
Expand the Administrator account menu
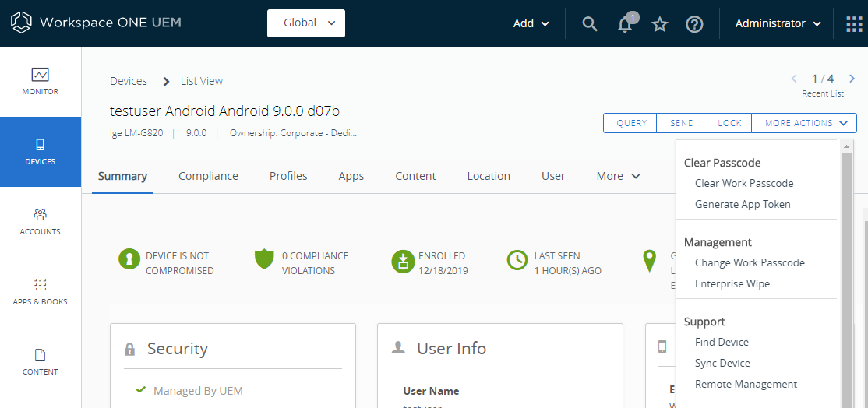point(778,23)
